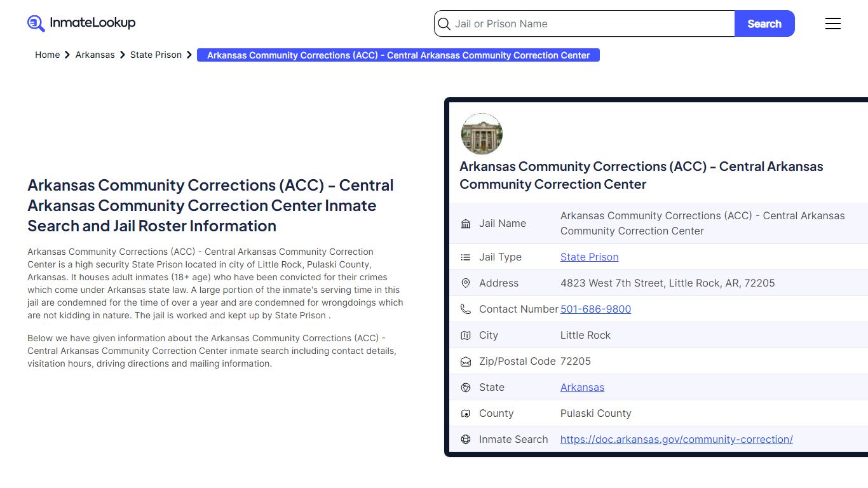Call the 501-686-9800 phone link
The height and width of the screenshot is (488, 868).
[595, 309]
